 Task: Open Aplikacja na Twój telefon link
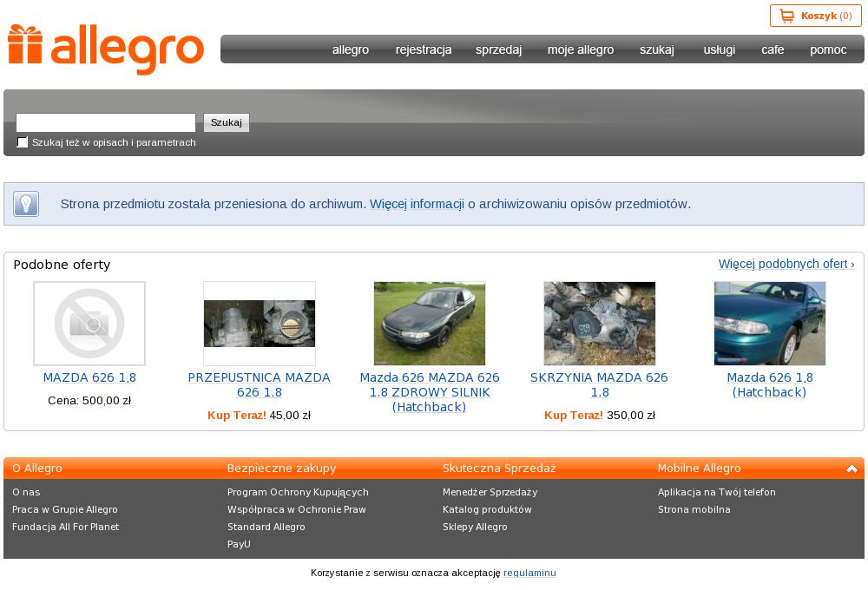[716, 492]
